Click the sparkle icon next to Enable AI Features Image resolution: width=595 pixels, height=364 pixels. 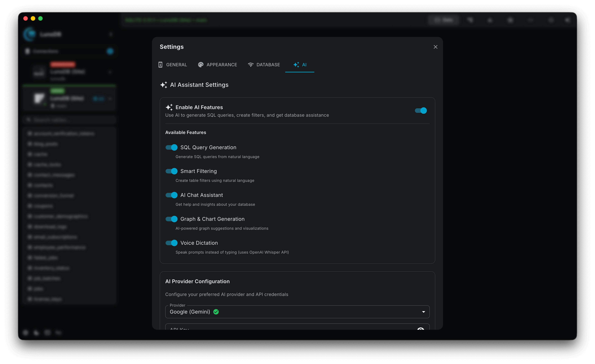[169, 107]
